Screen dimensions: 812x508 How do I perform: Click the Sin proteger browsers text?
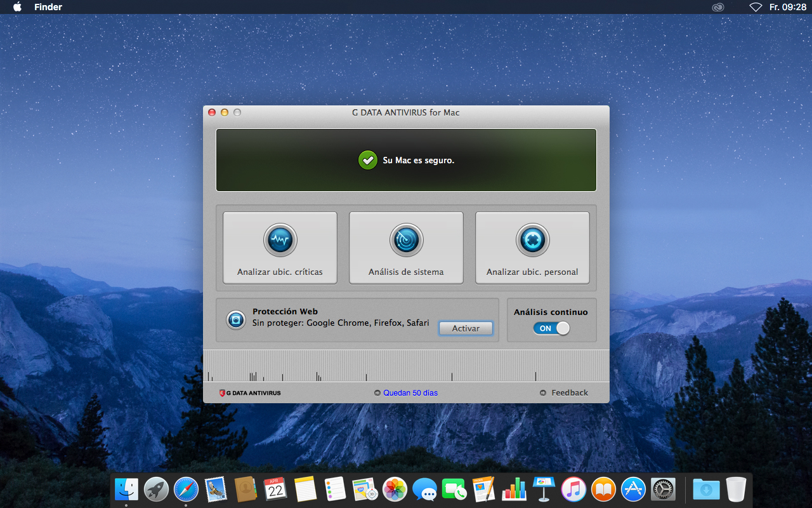pyautogui.click(x=341, y=323)
